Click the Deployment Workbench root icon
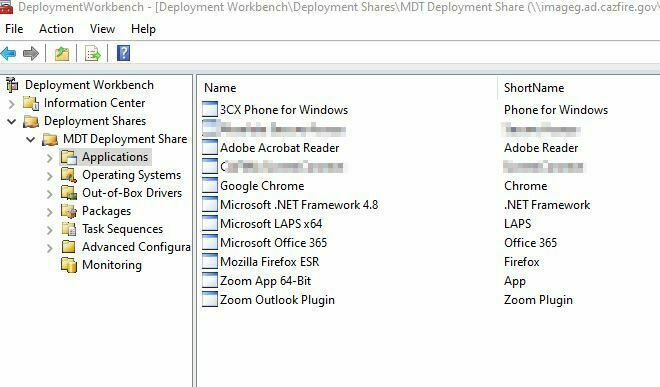This screenshot has height=387, width=660. pos(12,85)
